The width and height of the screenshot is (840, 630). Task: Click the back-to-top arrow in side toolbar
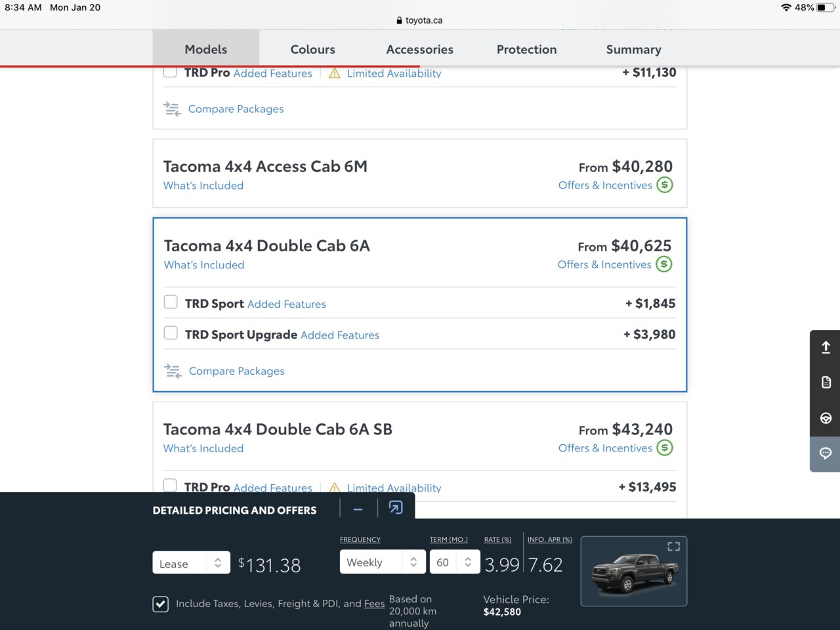pyautogui.click(x=826, y=347)
